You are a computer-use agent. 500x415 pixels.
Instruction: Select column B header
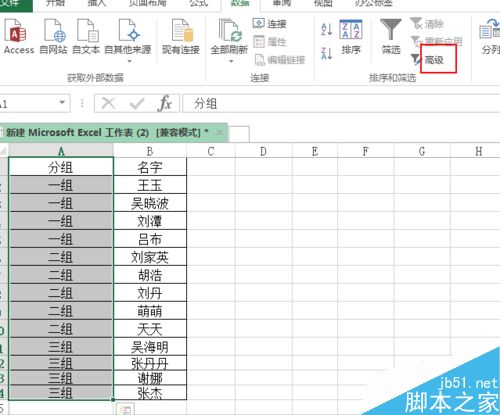(150, 151)
